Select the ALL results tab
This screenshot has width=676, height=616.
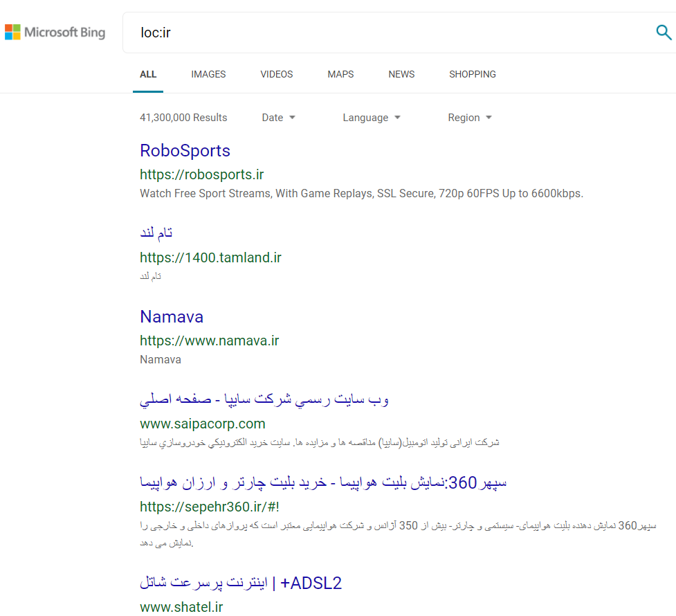[x=148, y=74]
